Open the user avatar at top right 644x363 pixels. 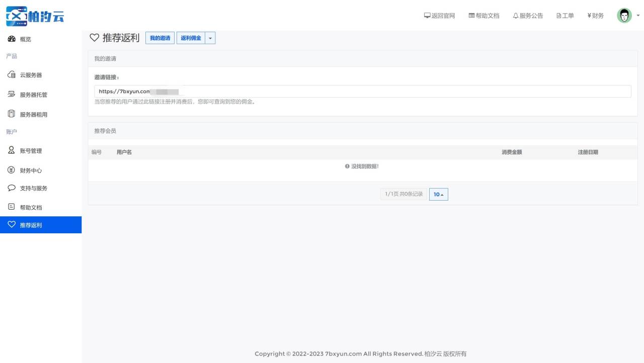point(624,16)
